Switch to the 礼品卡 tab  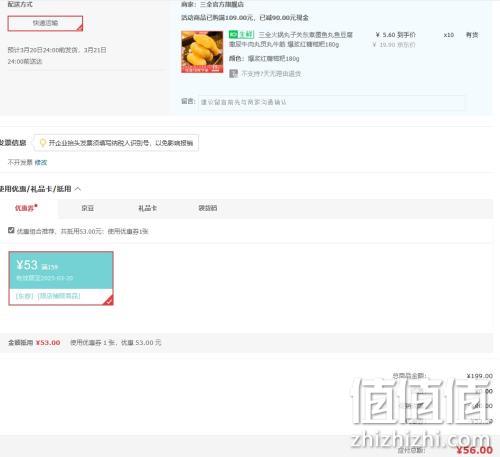147,208
